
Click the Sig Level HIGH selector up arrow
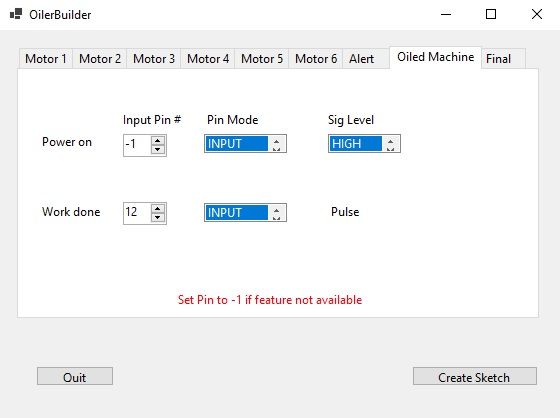click(390, 140)
